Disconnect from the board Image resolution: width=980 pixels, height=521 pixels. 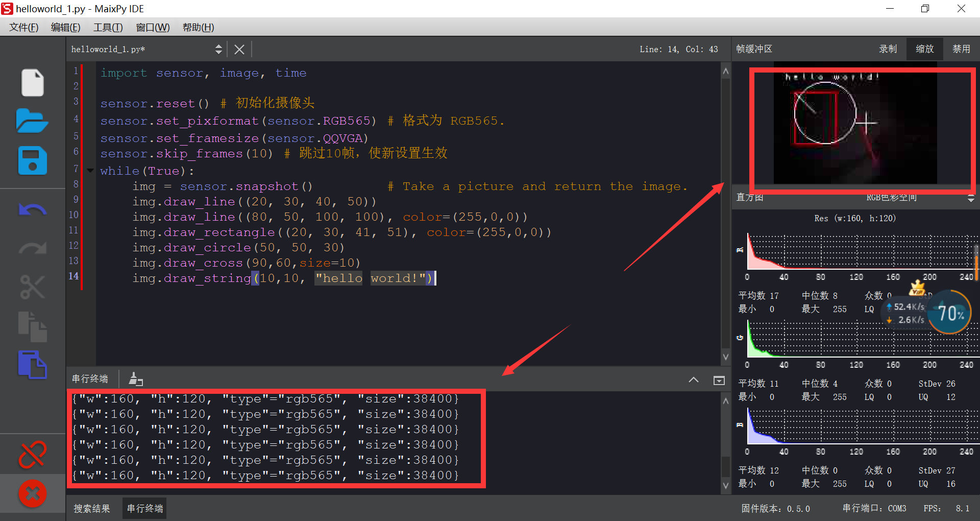tap(32, 455)
